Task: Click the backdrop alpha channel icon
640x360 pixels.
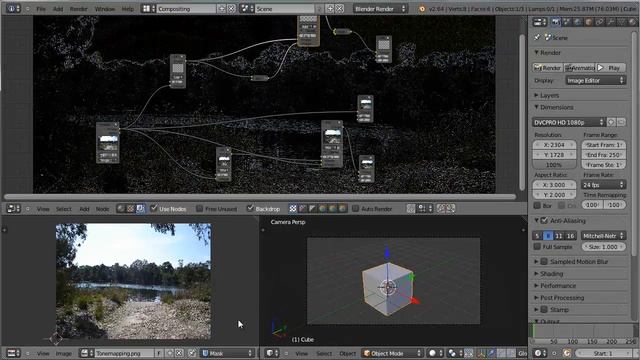Action: [313, 209]
